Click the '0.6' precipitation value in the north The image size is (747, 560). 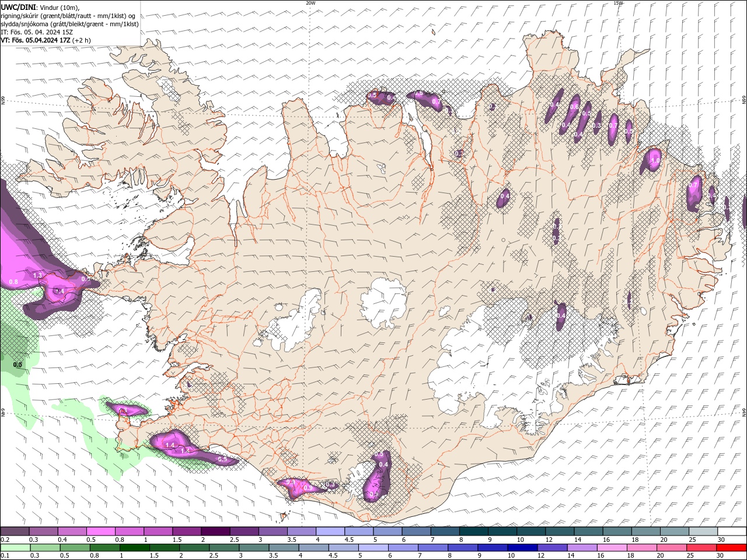574,107
